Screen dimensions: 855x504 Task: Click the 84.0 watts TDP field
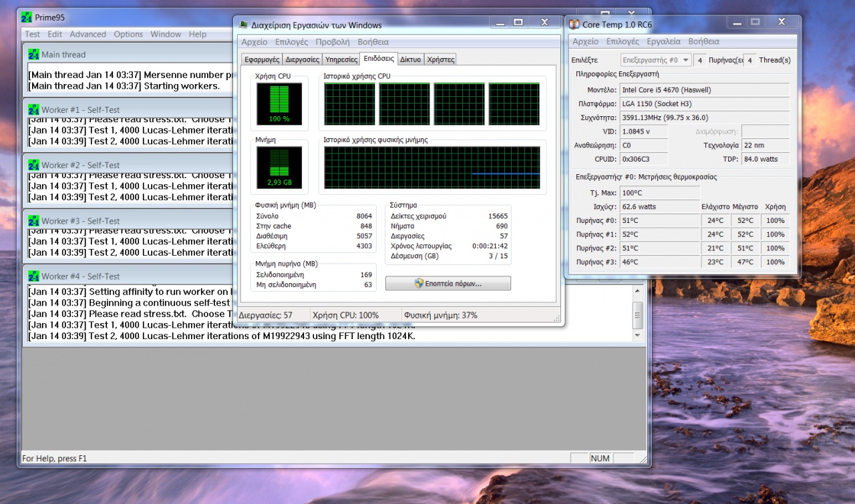pos(765,159)
